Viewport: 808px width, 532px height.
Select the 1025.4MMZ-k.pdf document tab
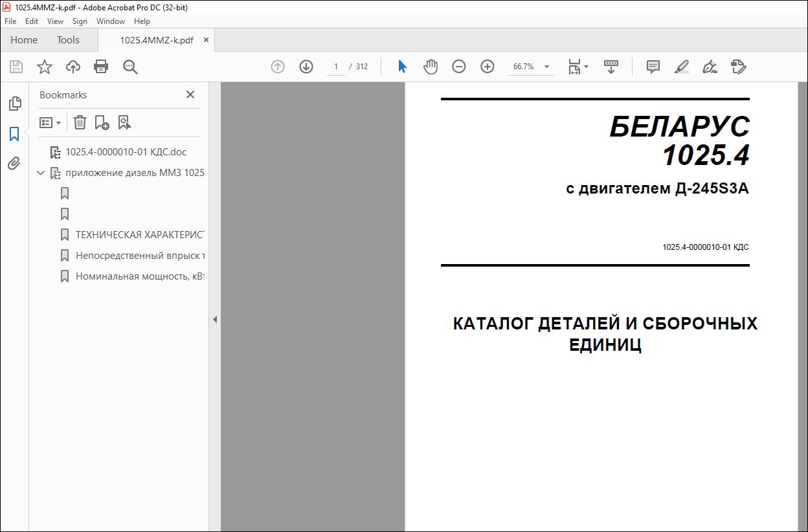(156, 40)
